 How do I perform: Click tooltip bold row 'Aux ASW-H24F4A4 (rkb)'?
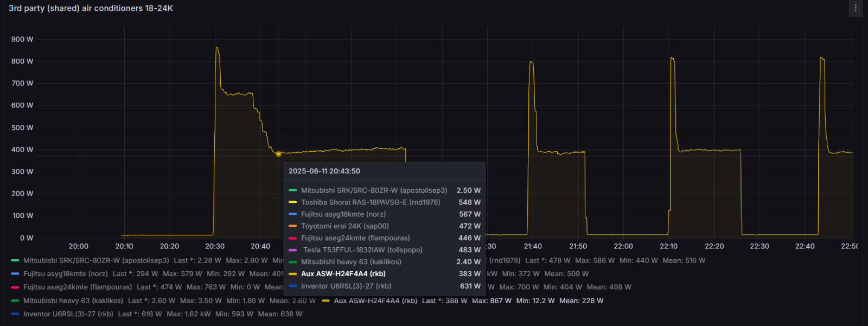(385, 274)
